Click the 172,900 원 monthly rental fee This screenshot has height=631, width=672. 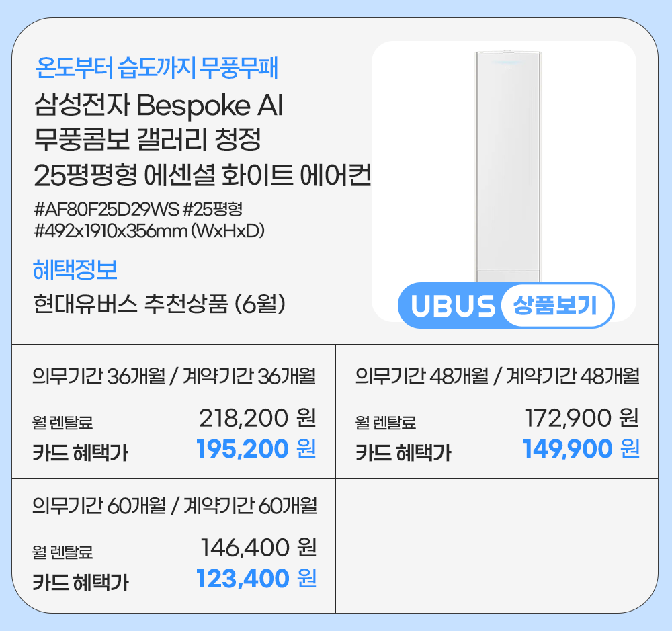581,419
